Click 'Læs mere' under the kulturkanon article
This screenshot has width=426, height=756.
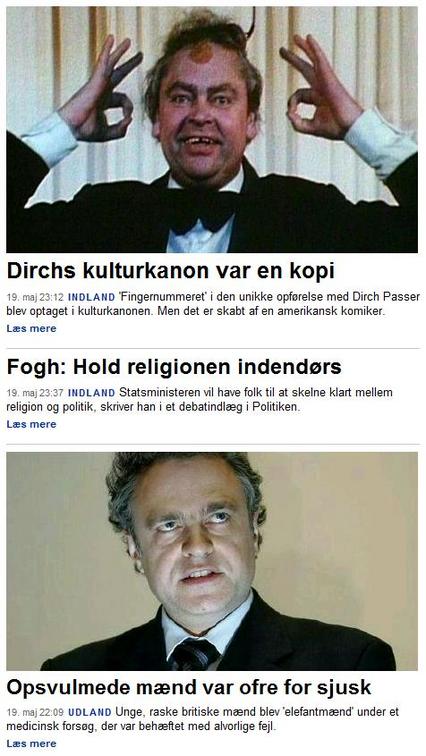pos(31,329)
